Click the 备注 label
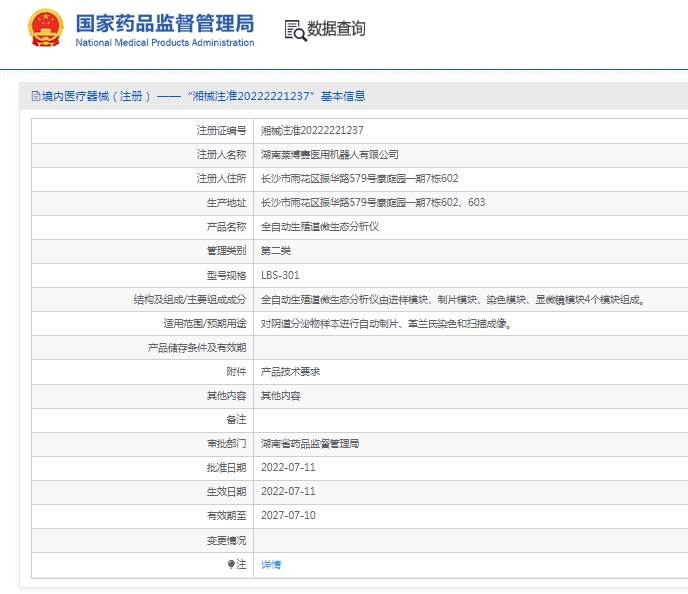The width and height of the screenshot is (688, 594). point(236,420)
